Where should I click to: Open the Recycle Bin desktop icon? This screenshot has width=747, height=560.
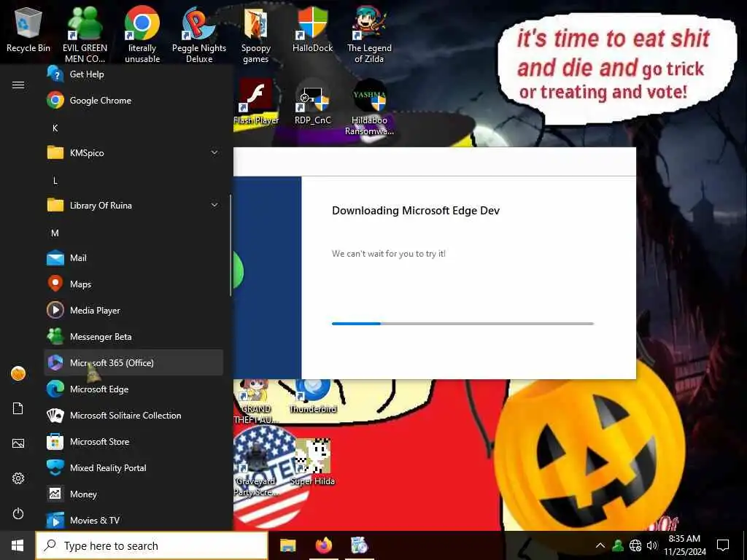[28, 29]
